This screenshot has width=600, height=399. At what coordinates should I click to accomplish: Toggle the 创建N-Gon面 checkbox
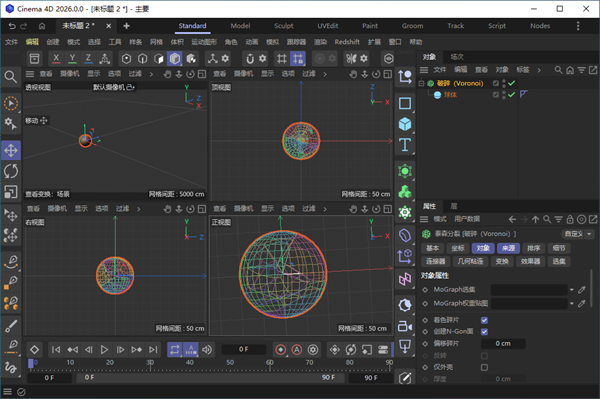point(484,332)
